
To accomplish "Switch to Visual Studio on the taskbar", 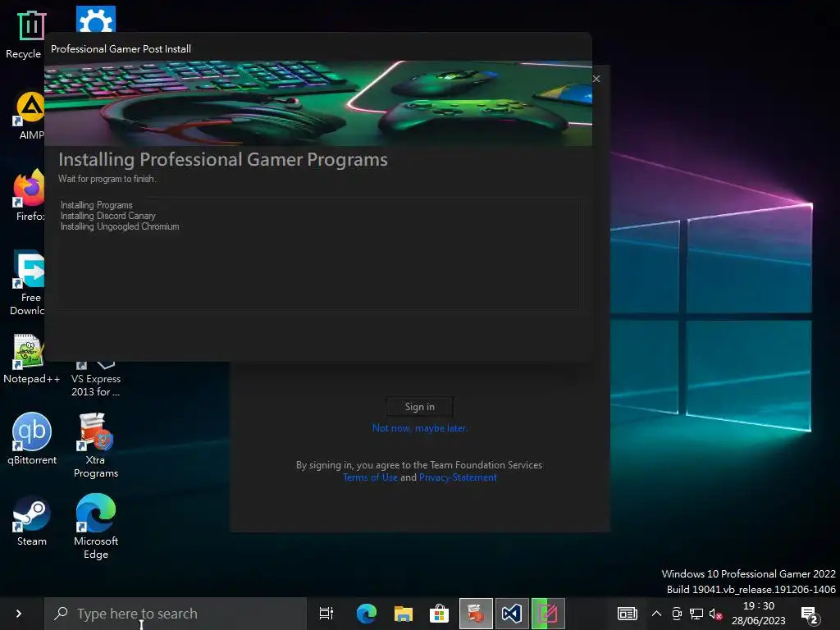I will (512, 614).
